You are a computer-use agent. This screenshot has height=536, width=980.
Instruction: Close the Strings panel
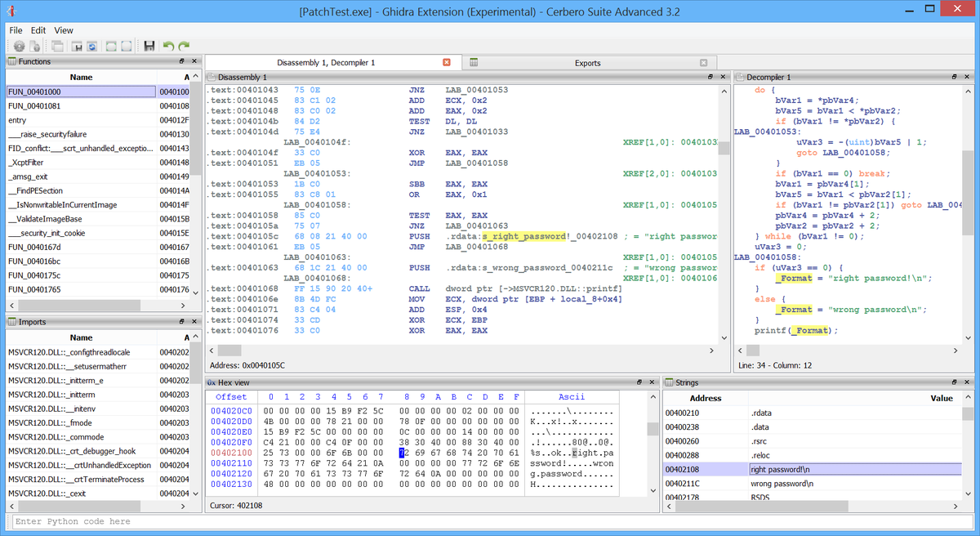[965, 382]
